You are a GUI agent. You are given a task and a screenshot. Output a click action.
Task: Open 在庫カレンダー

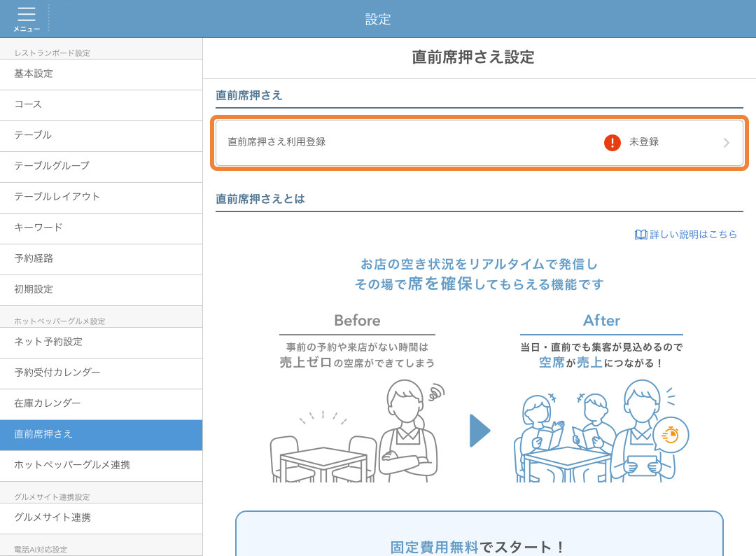tap(101, 404)
